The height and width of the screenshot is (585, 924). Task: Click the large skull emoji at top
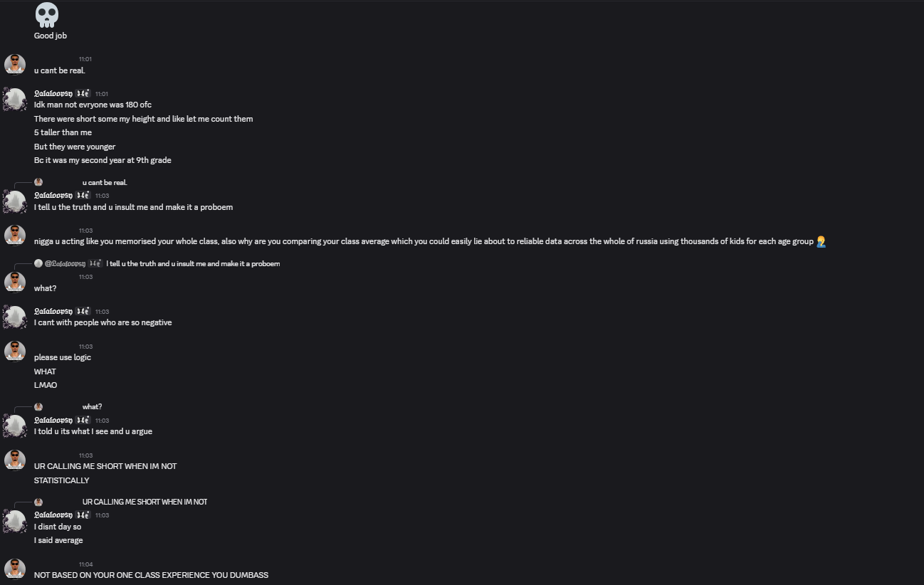[46, 15]
